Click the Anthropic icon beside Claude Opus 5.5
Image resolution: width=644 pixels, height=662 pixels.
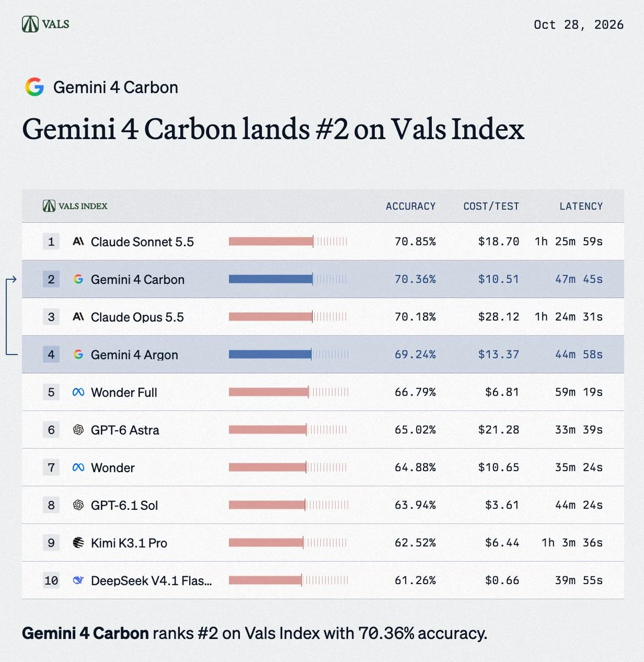(78, 317)
